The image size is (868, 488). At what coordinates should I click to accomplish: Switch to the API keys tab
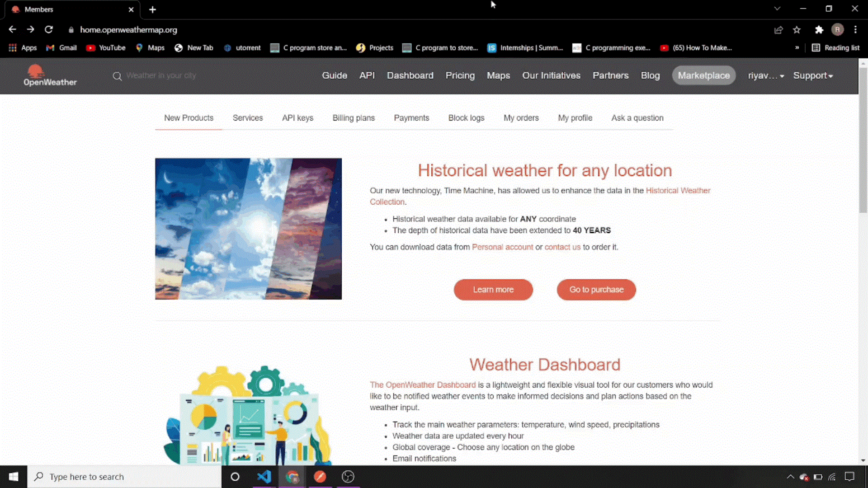click(x=297, y=118)
